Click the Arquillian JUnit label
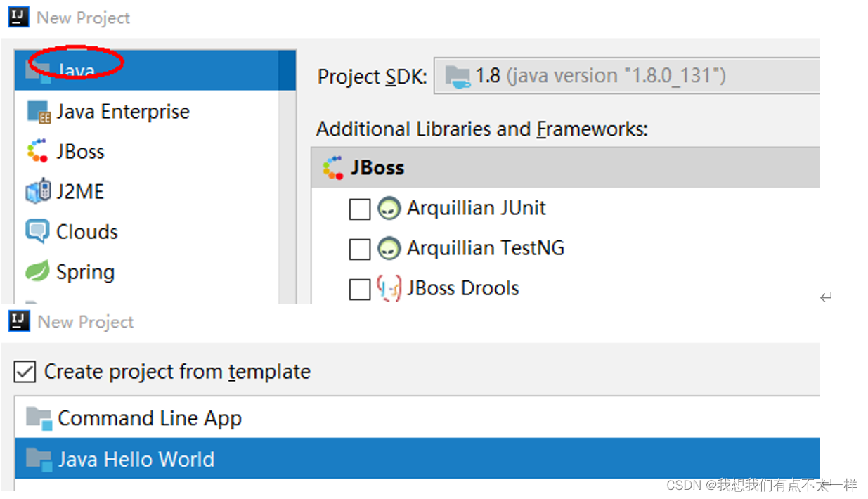The width and height of the screenshot is (868, 499). coord(477,208)
